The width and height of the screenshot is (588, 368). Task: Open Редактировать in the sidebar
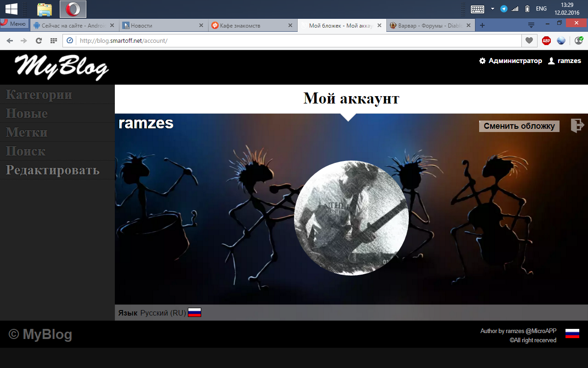click(x=57, y=170)
